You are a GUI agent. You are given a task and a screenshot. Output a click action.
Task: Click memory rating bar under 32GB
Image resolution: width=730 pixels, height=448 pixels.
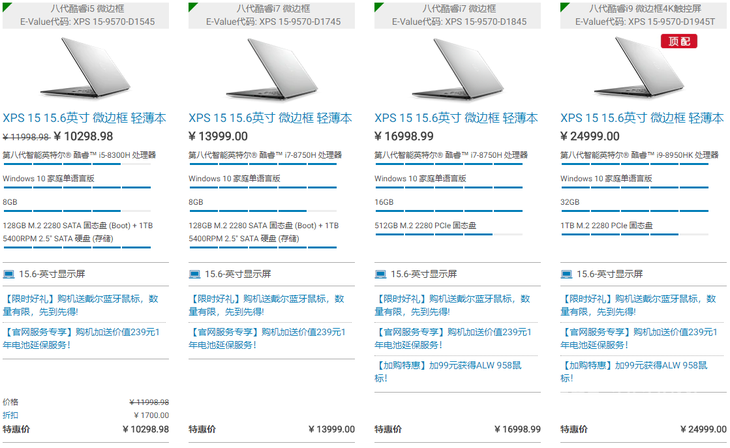(x=635, y=211)
